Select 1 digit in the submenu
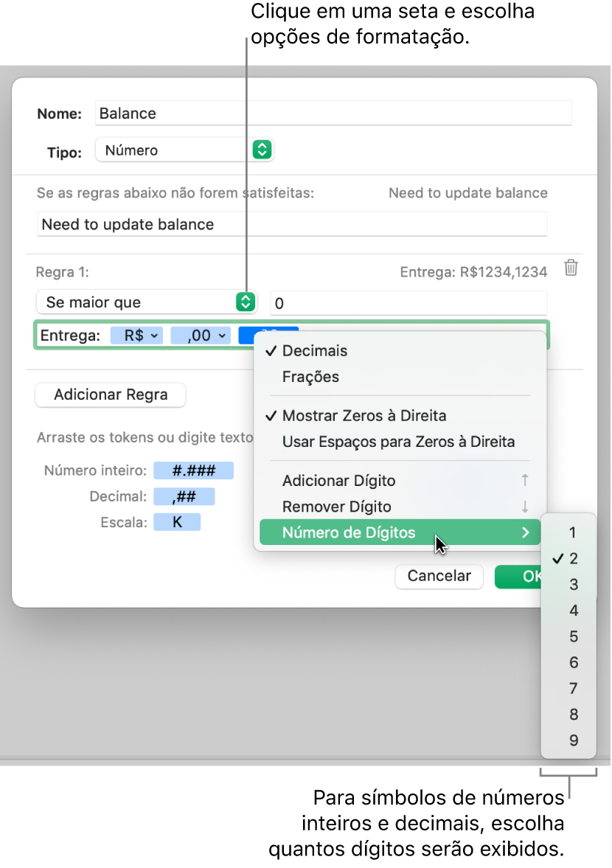Image resolution: width=612 pixels, height=868 pixels. (568, 532)
